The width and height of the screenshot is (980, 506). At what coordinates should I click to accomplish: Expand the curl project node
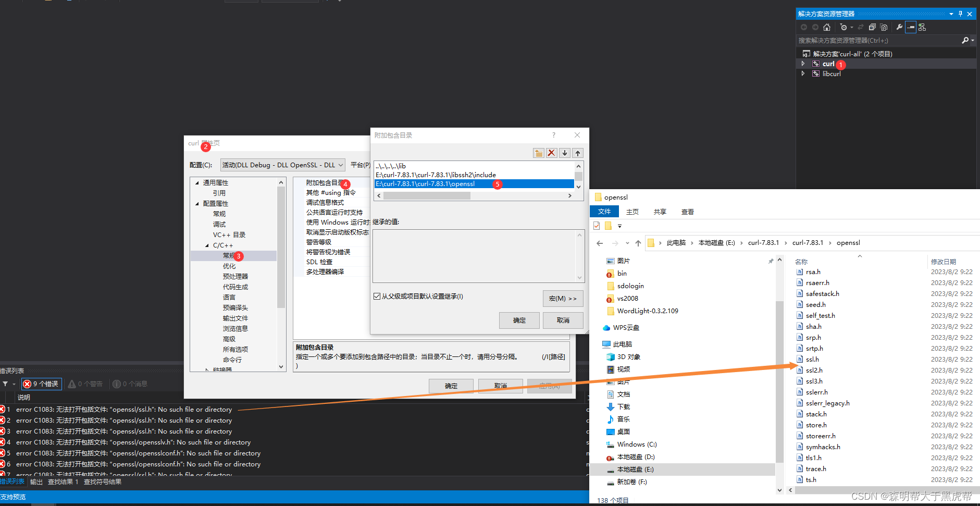click(x=803, y=64)
